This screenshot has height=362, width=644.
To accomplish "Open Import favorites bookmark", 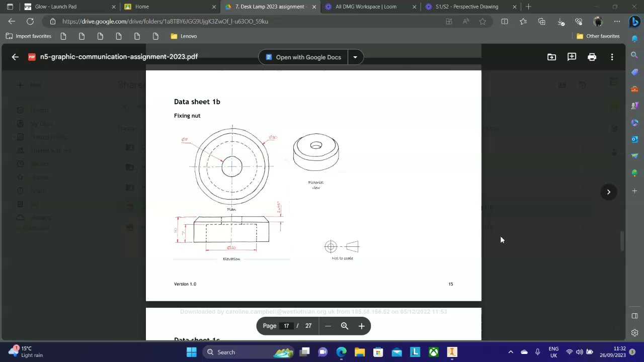I will point(29,36).
